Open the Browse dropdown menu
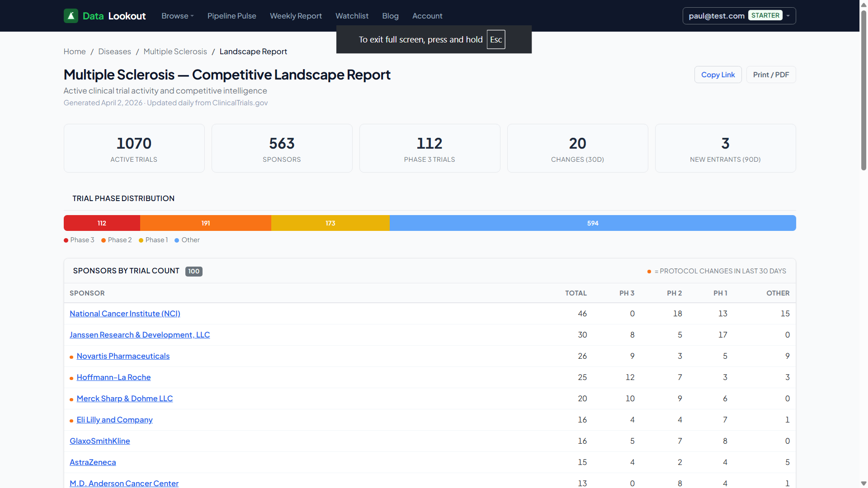868x488 pixels. (177, 16)
